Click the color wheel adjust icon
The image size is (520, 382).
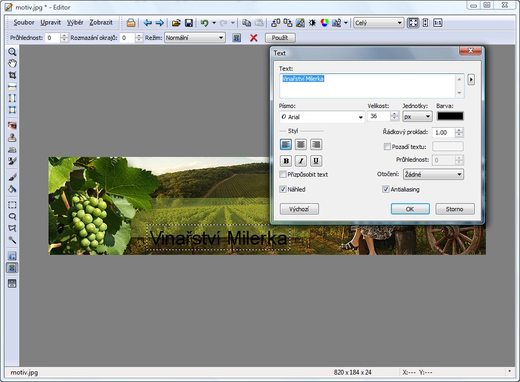(x=325, y=23)
